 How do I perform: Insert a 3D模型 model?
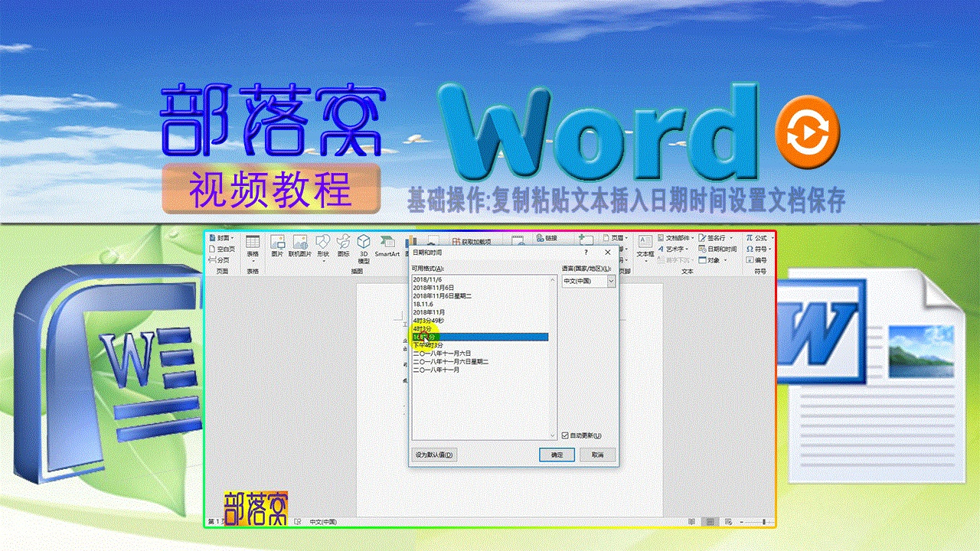[364, 249]
